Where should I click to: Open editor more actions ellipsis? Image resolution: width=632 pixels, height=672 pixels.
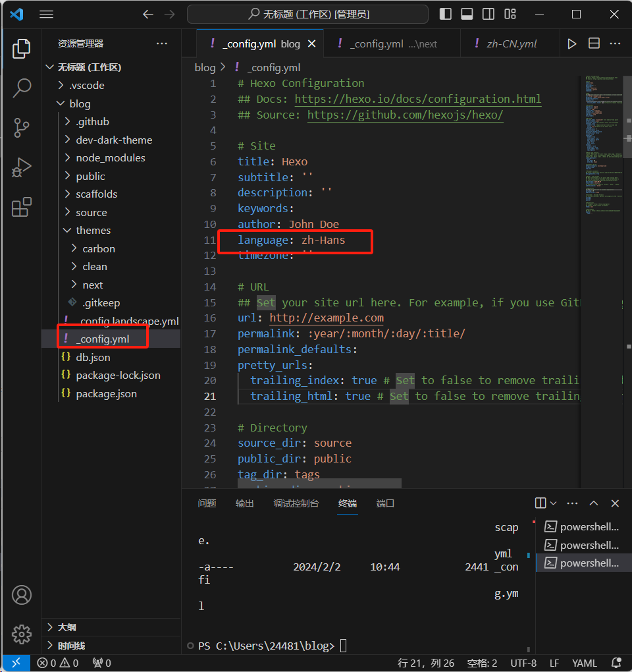tap(616, 43)
